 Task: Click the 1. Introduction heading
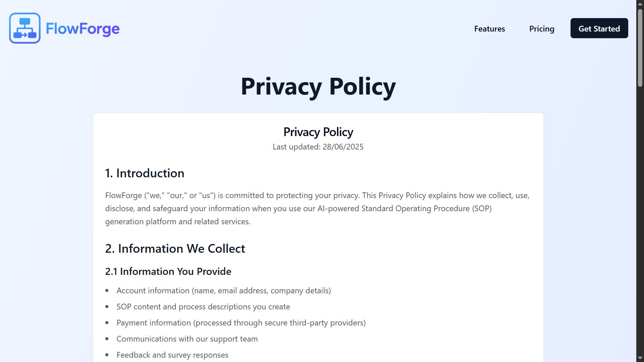(145, 173)
